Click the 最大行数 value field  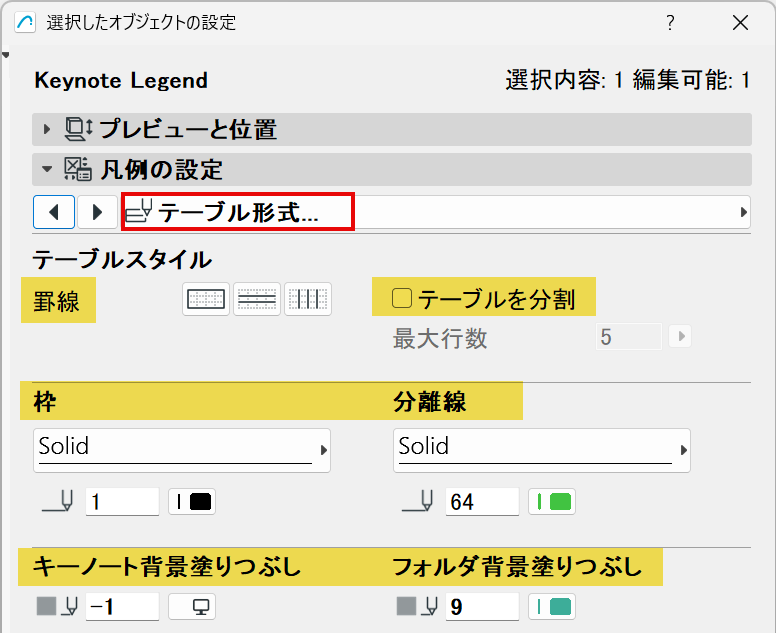click(x=629, y=337)
